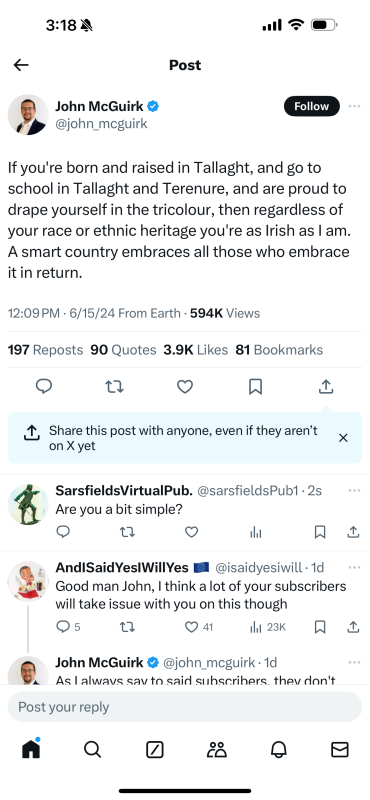Screen dimensions: 370x800
Task: Tap the Post your reply field
Action: (185, 707)
